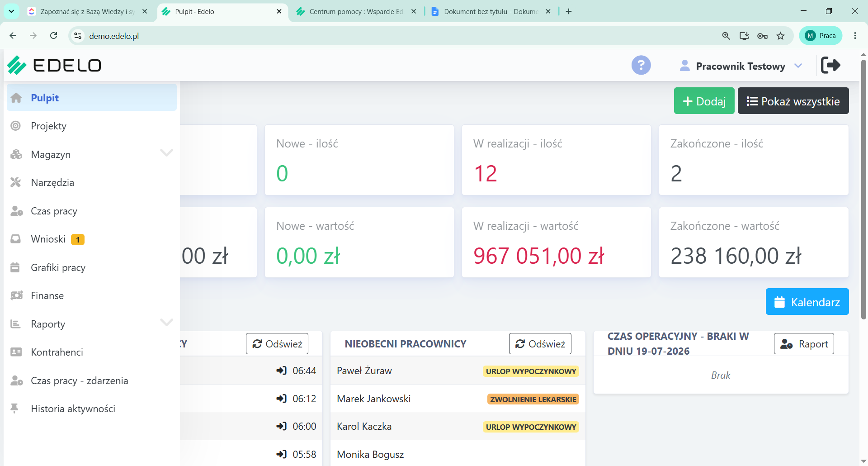
Task: Open the Pracownik Testowy user dropdown
Action: point(741,66)
